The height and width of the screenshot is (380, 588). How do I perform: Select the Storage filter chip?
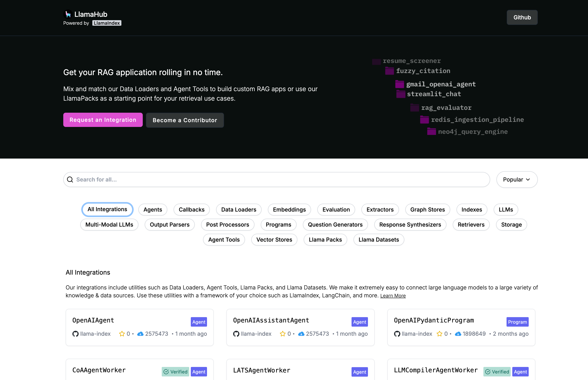511,225
